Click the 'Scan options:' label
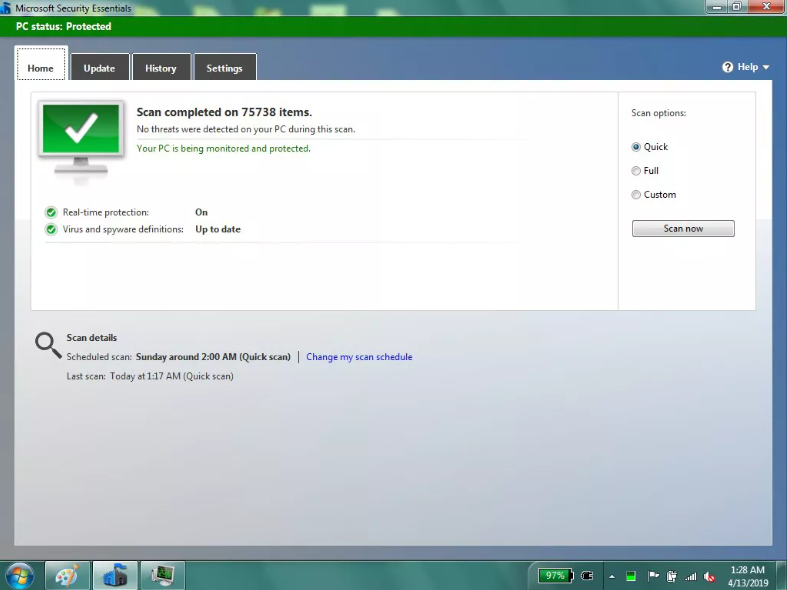The width and height of the screenshot is (787, 590). 659,113
